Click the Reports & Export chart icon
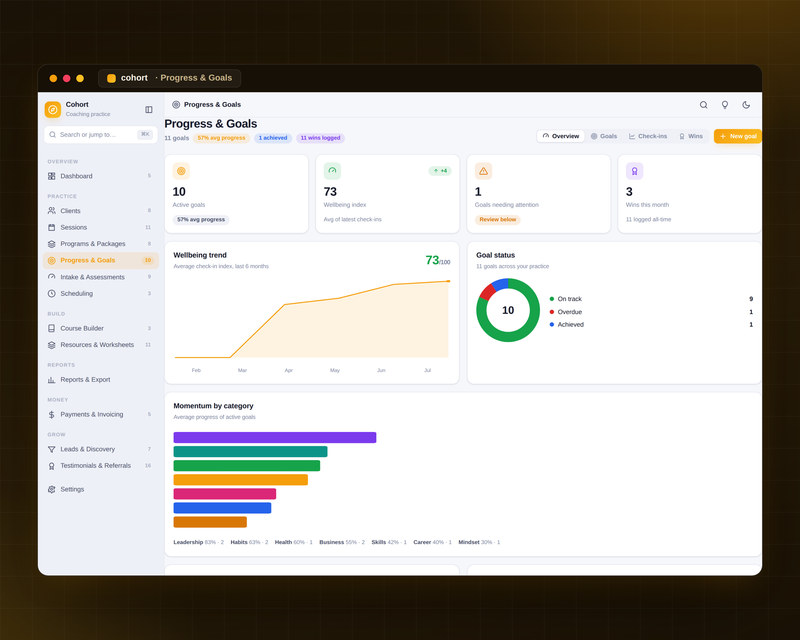This screenshot has height=640, width=800. (x=52, y=380)
